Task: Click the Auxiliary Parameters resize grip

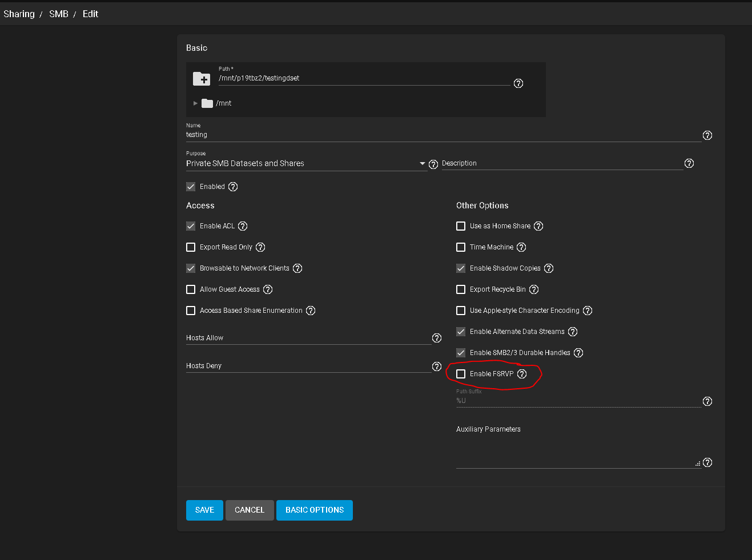Action: pyautogui.click(x=698, y=464)
